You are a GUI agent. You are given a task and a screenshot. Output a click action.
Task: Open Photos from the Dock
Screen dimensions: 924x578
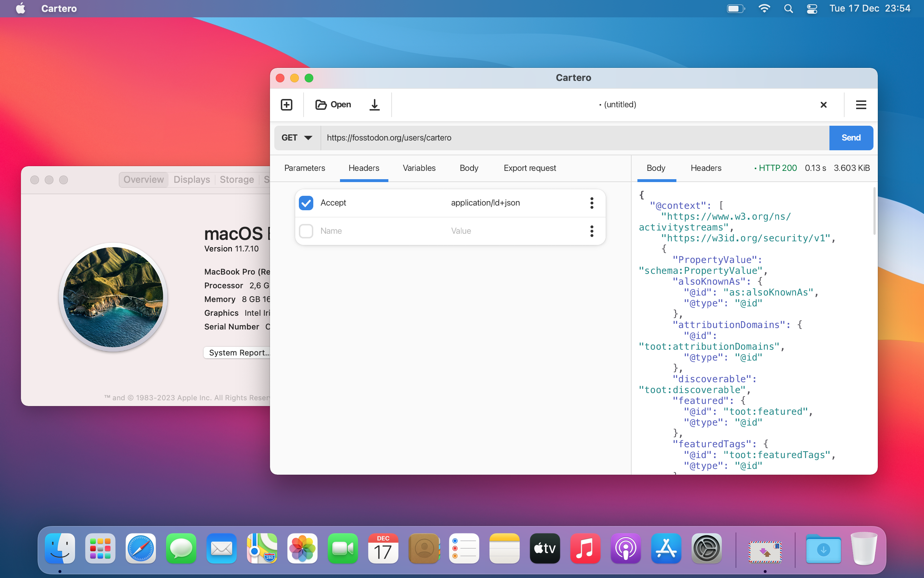point(302,548)
